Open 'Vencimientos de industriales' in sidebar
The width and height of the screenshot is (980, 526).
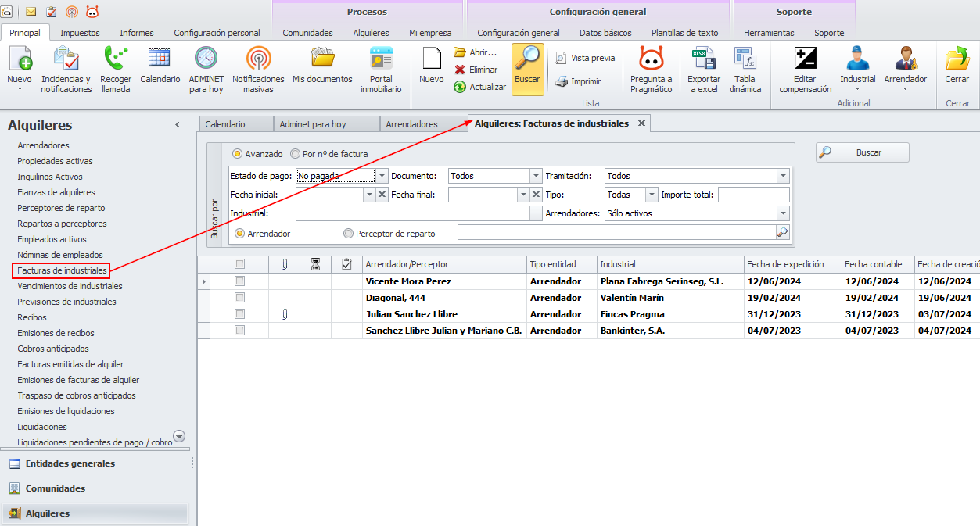click(70, 286)
